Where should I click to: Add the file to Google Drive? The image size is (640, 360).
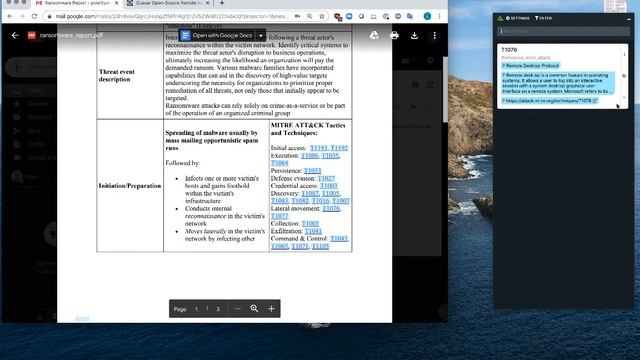click(x=374, y=36)
